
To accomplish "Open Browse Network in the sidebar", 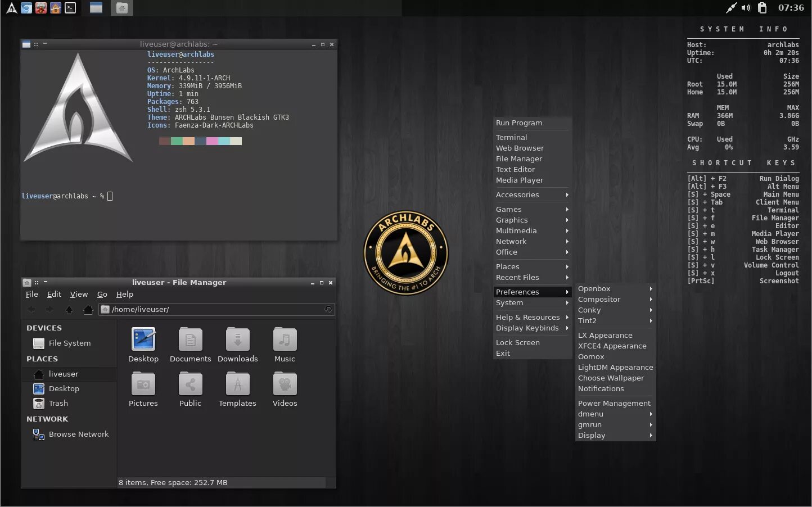I will [69, 434].
